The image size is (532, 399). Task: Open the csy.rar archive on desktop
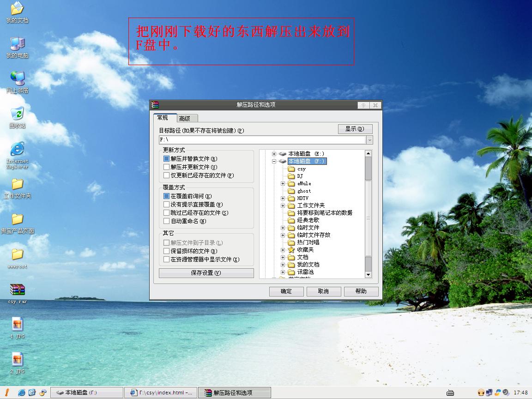[x=18, y=290]
